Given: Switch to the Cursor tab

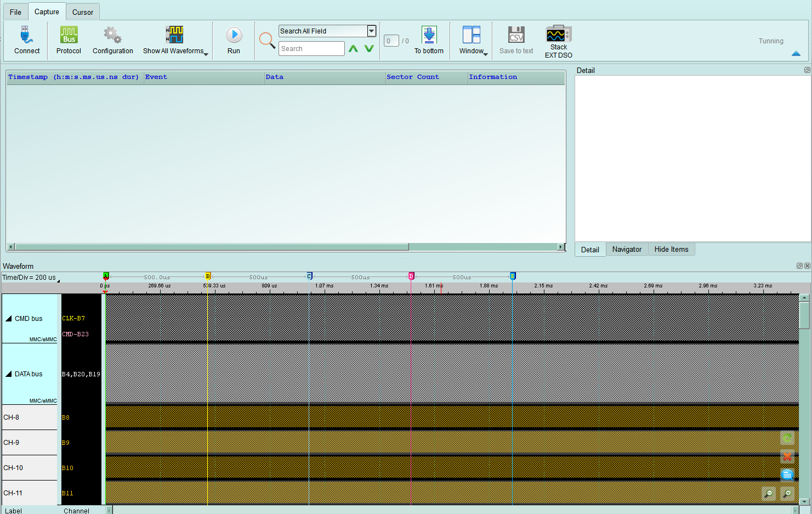Looking at the screenshot, I should pos(83,12).
